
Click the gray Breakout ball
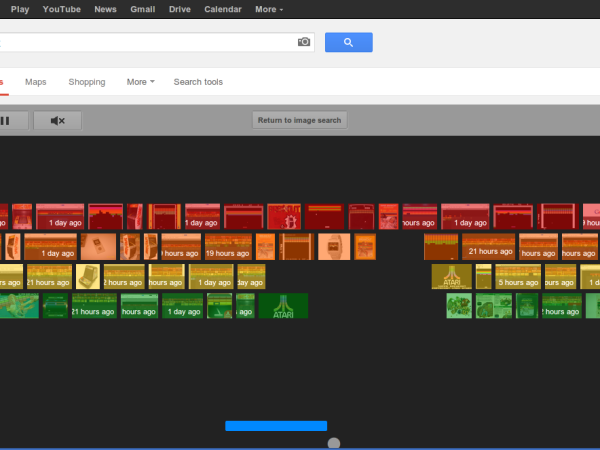334,444
